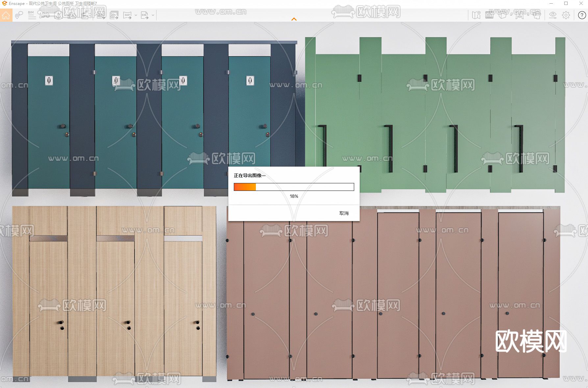Expand the 360 panorama export options
This screenshot has height=388, width=588.
coord(136,15)
